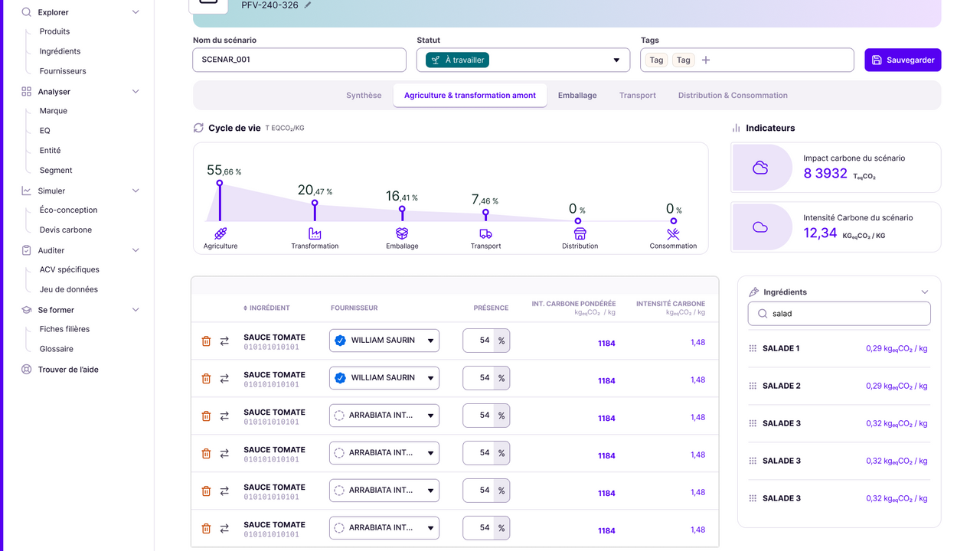
Task: Click the Transport truck icon
Action: tap(485, 233)
